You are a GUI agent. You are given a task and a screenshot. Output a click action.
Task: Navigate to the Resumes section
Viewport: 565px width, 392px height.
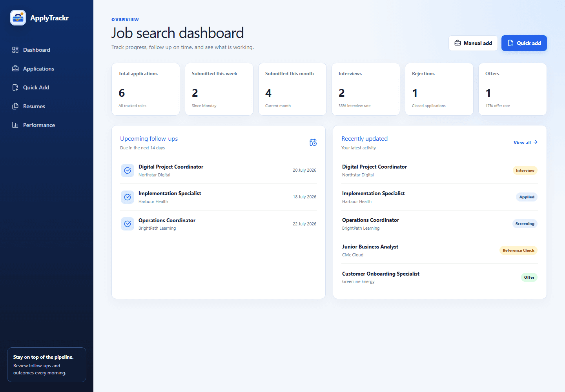click(47, 106)
